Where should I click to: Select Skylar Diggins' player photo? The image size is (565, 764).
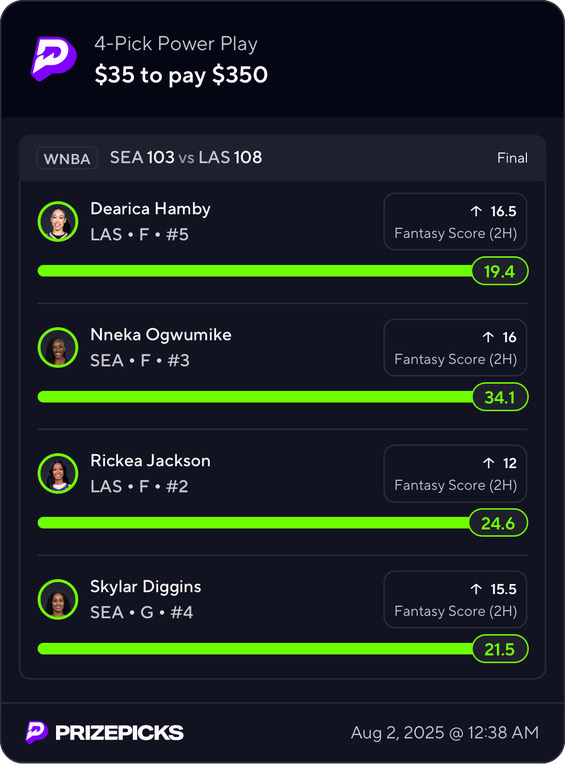tap(58, 599)
